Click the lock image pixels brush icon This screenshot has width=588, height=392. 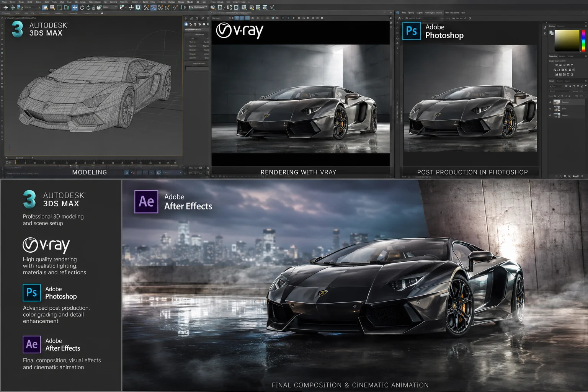[559, 96]
